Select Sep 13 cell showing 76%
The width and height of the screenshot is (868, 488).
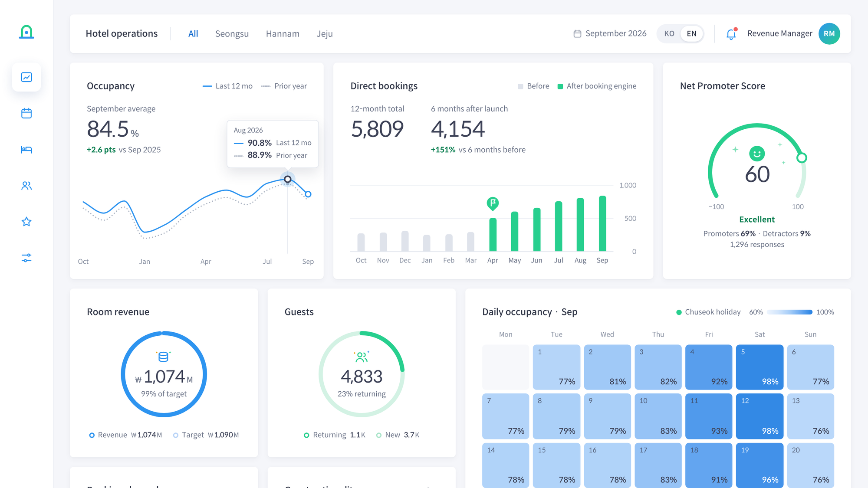(810, 416)
